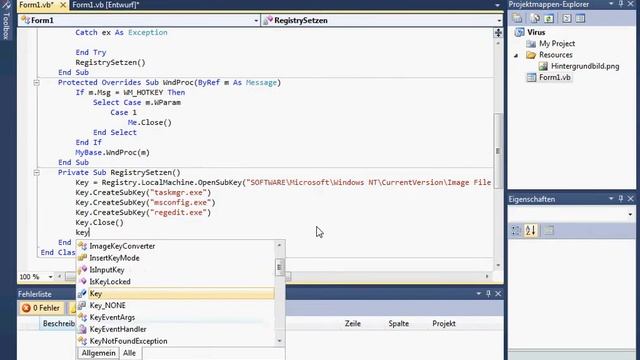The height and width of the screenshot is (360, 640).
Task: Click the code editor vertical scrollbar thumb
Action: click(498, 151)
